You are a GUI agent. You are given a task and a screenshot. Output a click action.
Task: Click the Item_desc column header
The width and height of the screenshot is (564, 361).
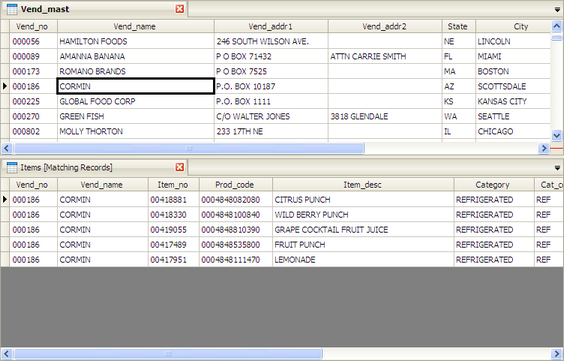click(363, 184)
